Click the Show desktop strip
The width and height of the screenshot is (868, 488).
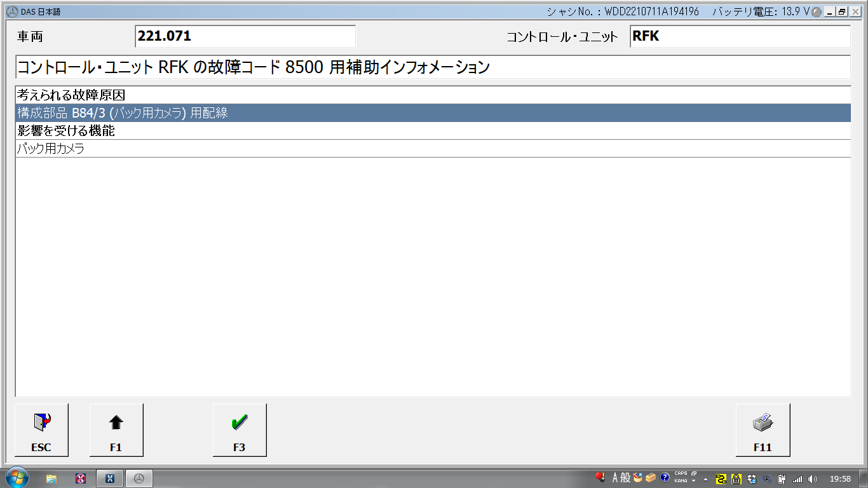(864, 478)
